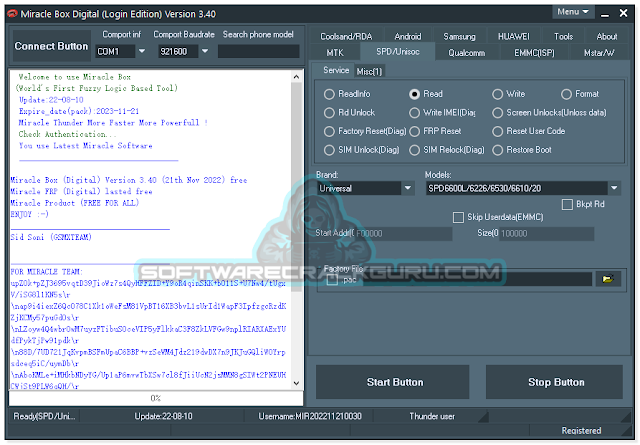The width and height of the screenshot is (640, 445).
Task: Switch to the Android tab
Action: tap(408, 36)
